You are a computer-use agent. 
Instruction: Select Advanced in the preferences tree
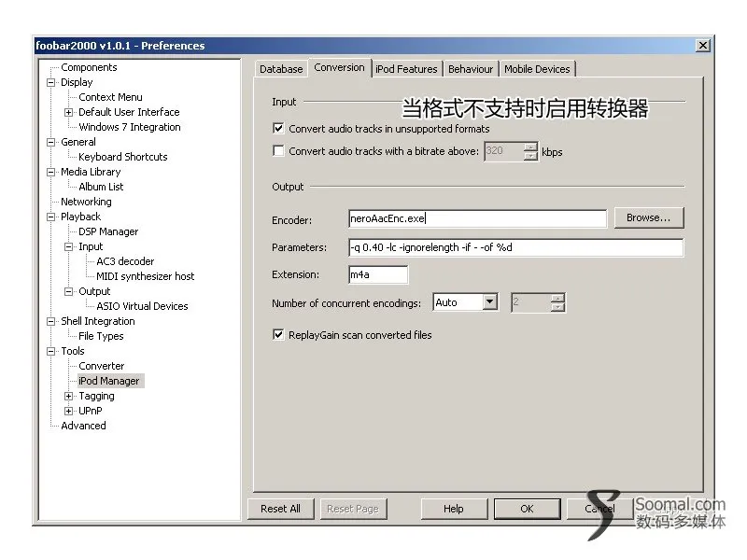click(x=83, y=426)
